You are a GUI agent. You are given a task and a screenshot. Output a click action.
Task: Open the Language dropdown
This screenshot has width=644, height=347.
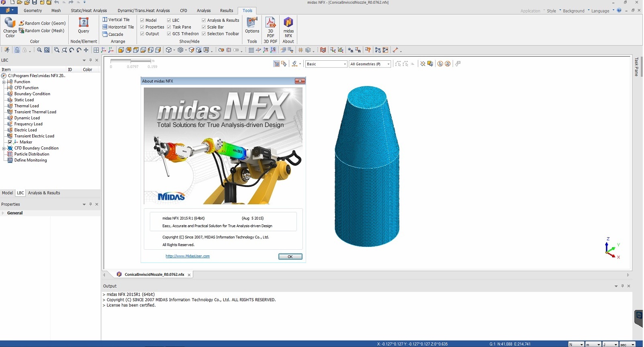click(x=603, y=11)
